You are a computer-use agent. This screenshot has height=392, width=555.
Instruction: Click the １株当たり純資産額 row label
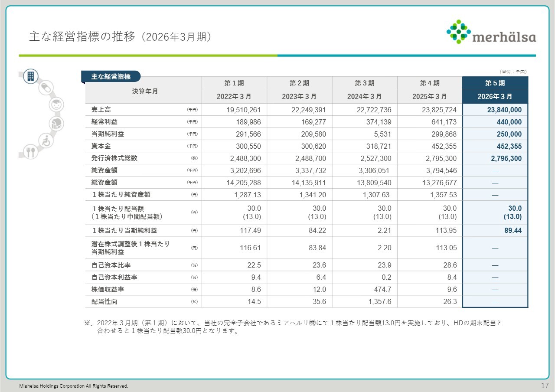coord(121,195)
